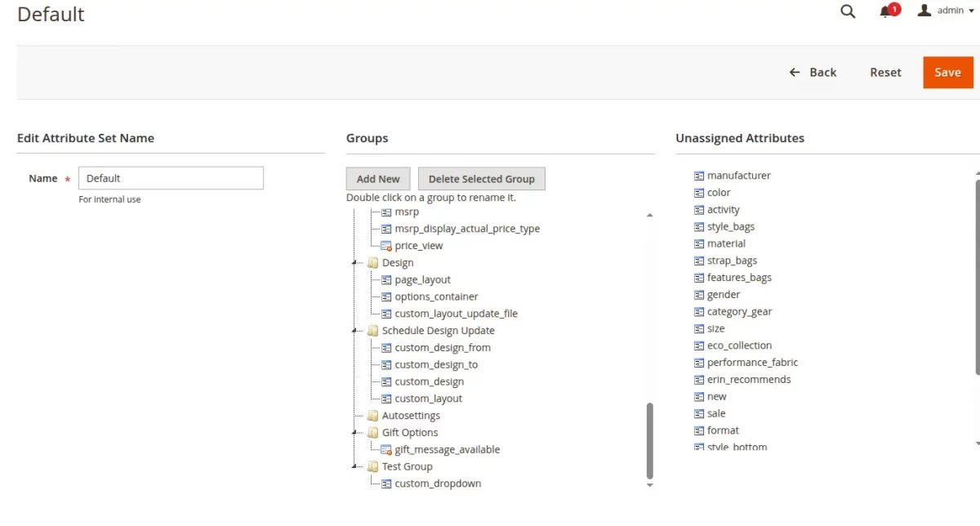980x526 pixels.
Task: Click the Delete Selected Group button
Action: click(481, 179)
